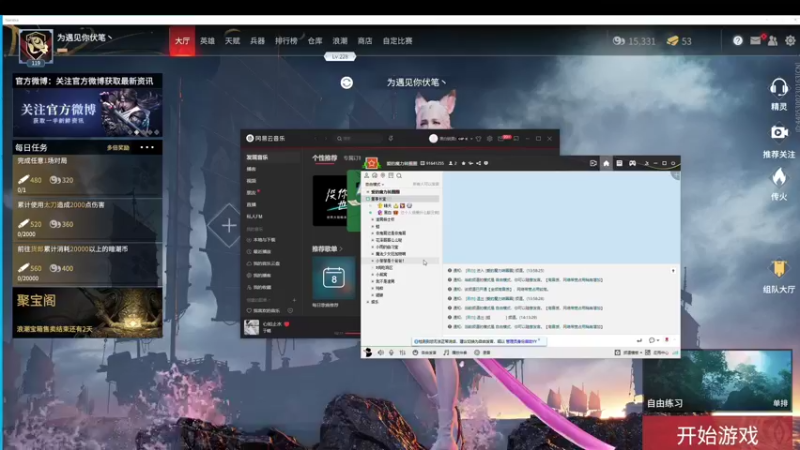Switch to the 英雄 tab

207,41
